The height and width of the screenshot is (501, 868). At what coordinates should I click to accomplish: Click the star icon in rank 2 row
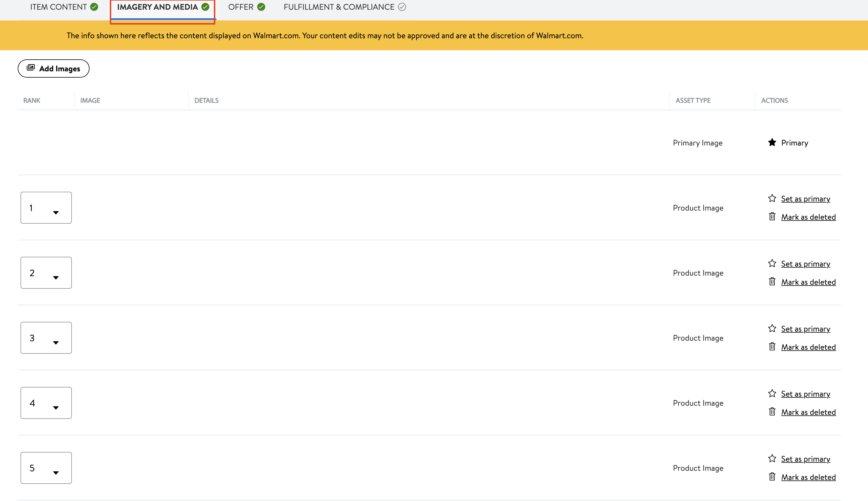pyautogui.click(x=772, y=264)
